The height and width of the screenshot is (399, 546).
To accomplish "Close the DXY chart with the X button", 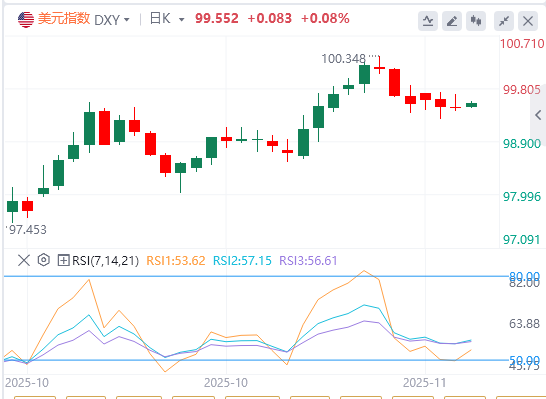I will [x=528, y=21].
